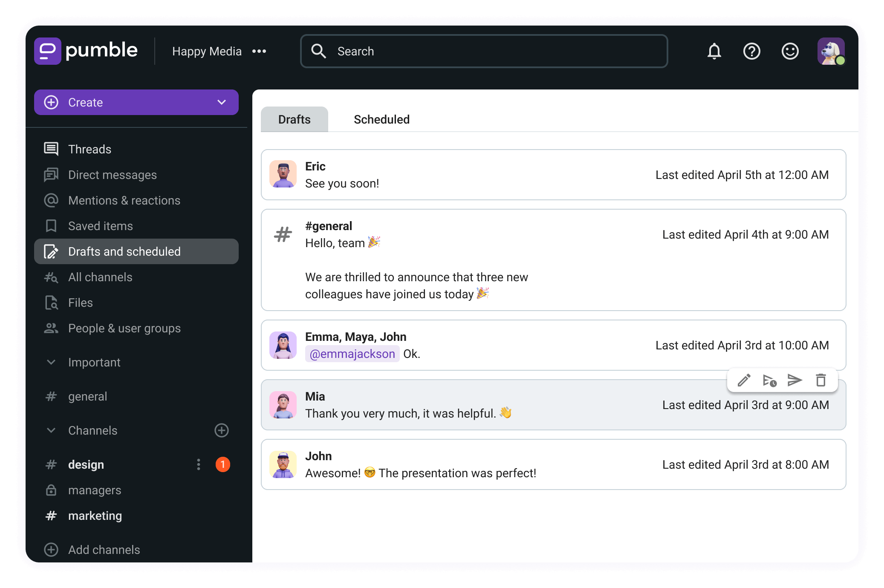Image resolution: width=884 pixels, height=588 pixels.
Task: Open the three-dot menu next to design channel
Action: [199, 464]
